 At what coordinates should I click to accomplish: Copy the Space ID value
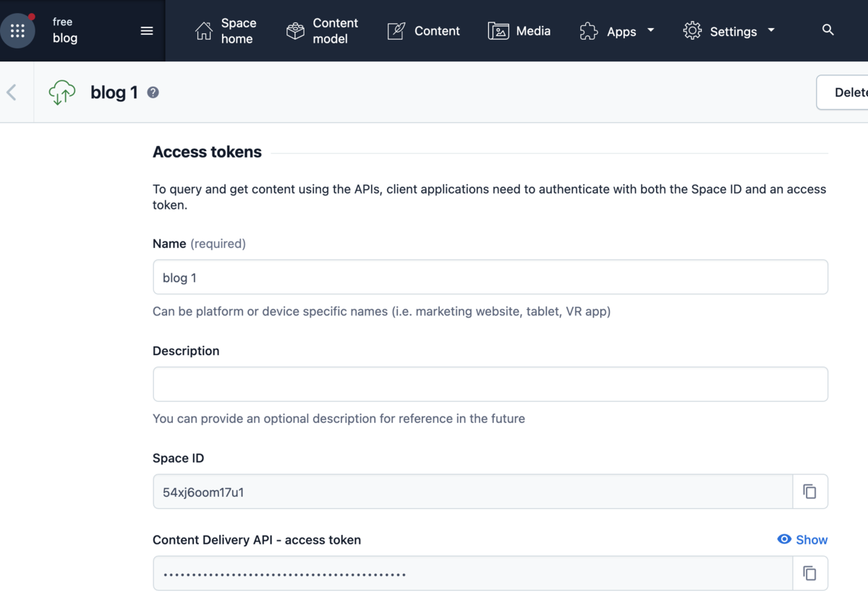tap(809, 491)
